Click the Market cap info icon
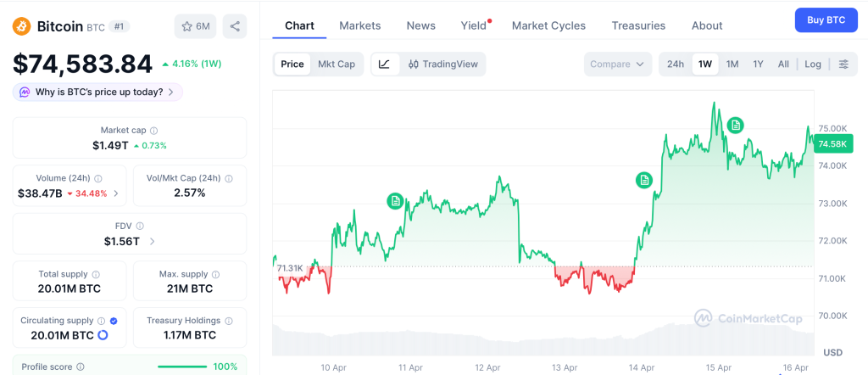This screenshot has width=868, height=375. (153, 131)
